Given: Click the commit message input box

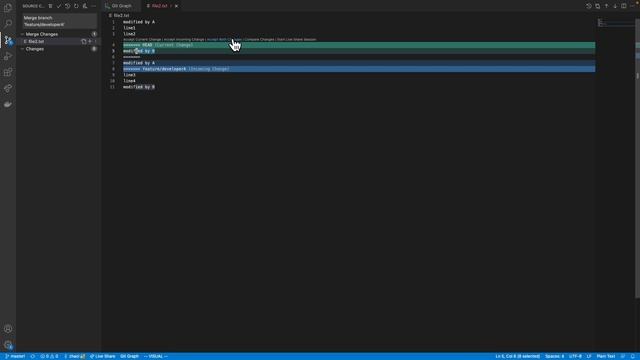Looking at the screenshot, I should click(60, 21).
